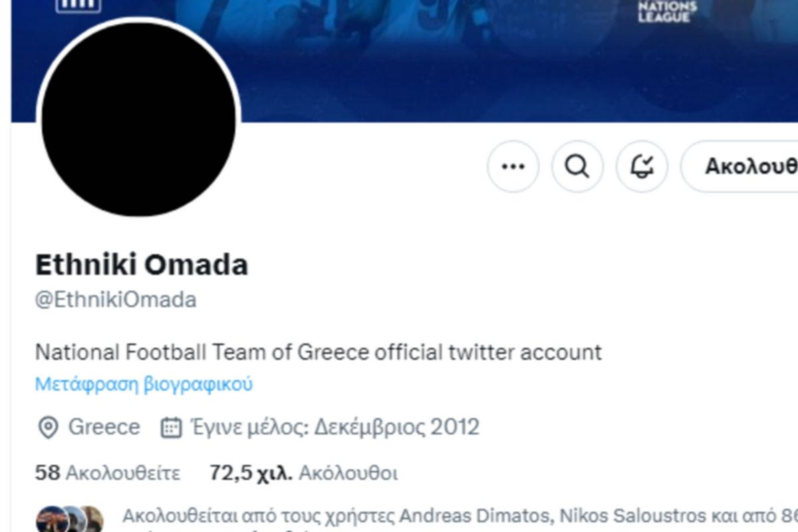The width and height of the screenshot is (798, 532).
Task: Click the Nations League logo in banner
Action: point(666,11)
